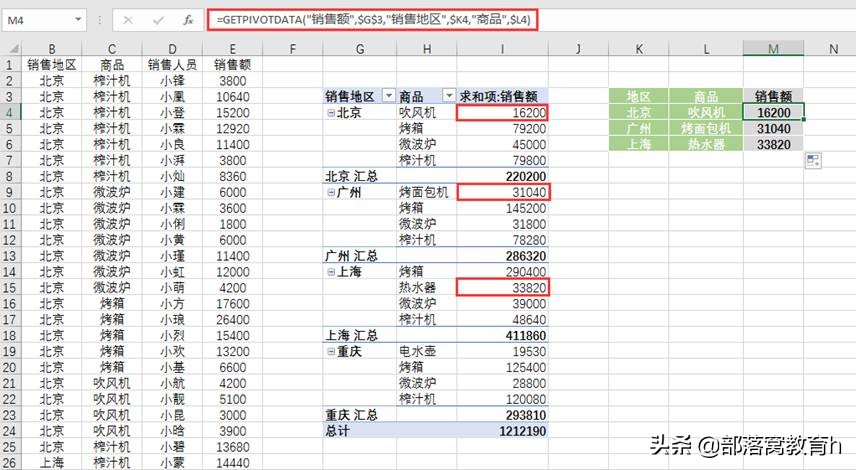856x470 pixels.
Task: Open the Auto Fill Options icon below M6
Action: [813, 160]
